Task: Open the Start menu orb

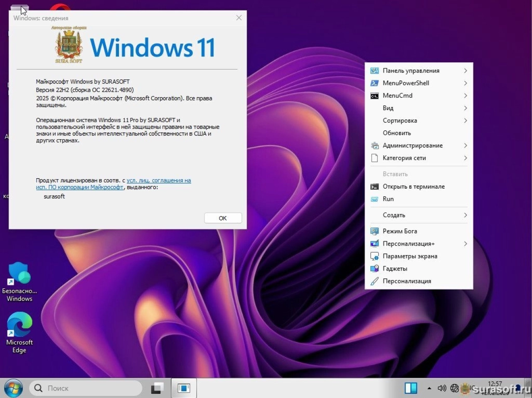Action: pos(13,388)
